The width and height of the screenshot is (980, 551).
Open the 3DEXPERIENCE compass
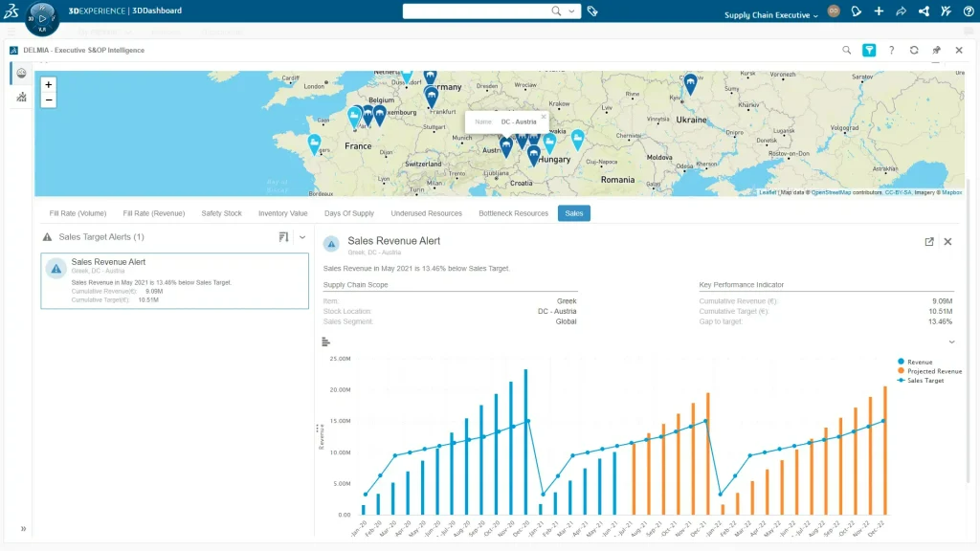click(42, 17)
